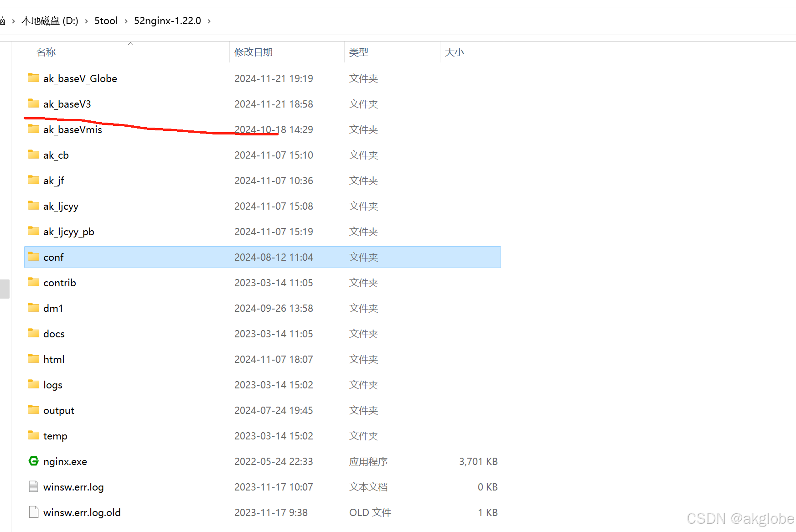Viewport: 796px width, 532px height.
Task: Launch the nginx.exe application
Action: (x=65, y=461)
